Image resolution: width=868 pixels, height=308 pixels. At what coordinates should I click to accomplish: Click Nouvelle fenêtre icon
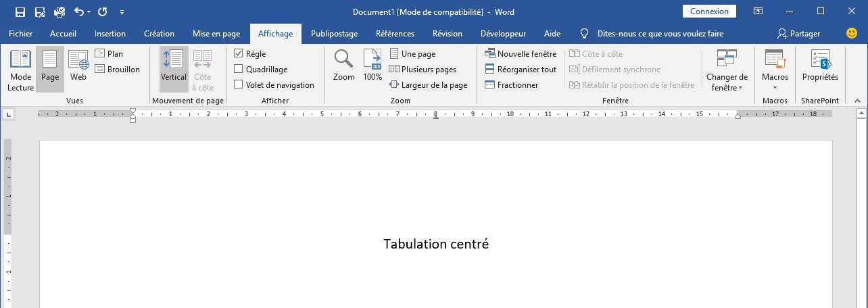tap(491, 54)
